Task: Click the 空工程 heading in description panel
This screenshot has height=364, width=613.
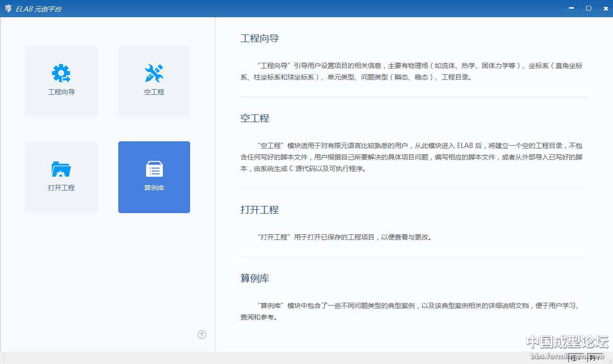Action: point(255,118)
